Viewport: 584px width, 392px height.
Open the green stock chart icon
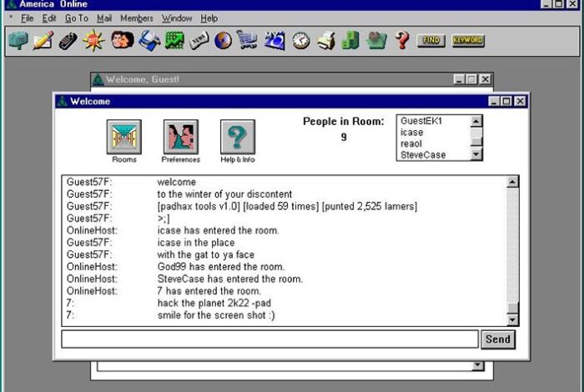(174, 40)
